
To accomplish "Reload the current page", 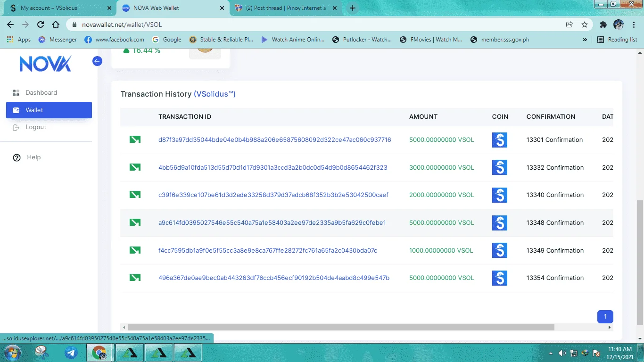I will (41, 25).
